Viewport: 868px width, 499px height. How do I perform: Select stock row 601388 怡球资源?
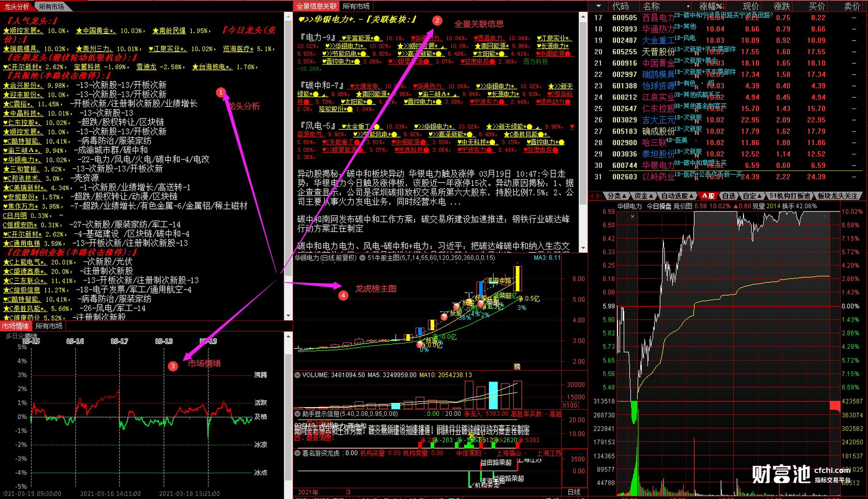(x=728, y=86)
